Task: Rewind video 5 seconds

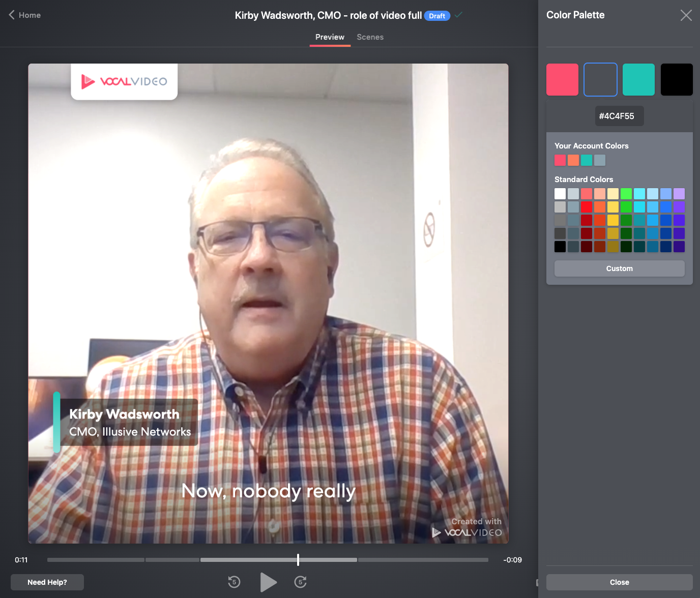Action: [x=234, y=582]
